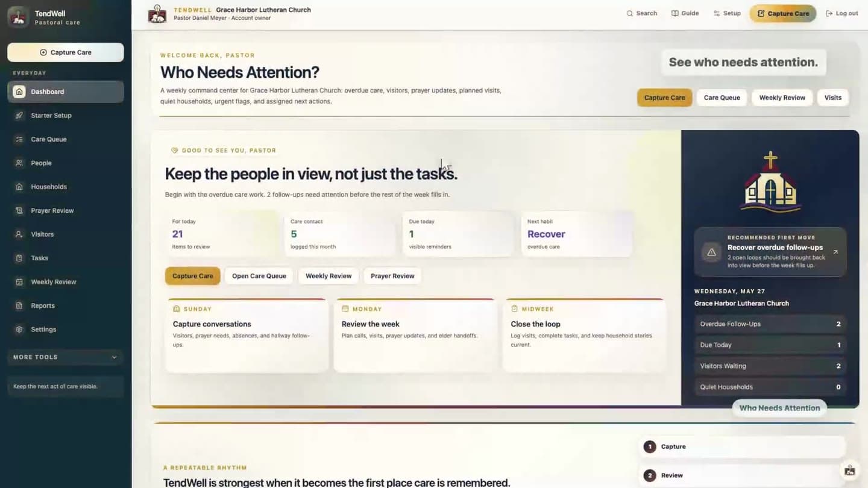Click the For today 21 items stat card
The width and height of the screenshot is (868, 488).
coord(222,234)
